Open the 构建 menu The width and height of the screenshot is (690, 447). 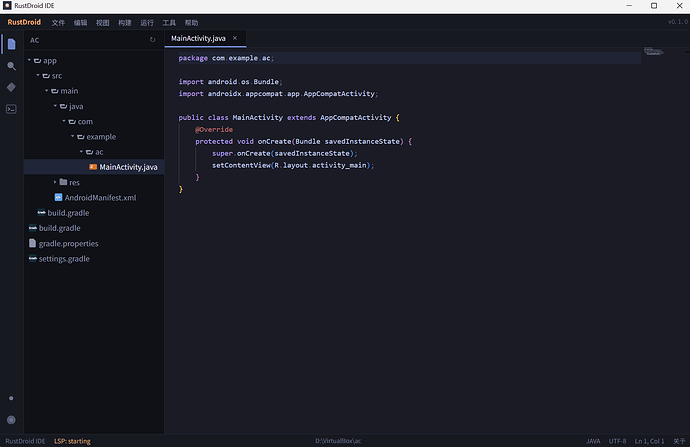coord(125,23)
